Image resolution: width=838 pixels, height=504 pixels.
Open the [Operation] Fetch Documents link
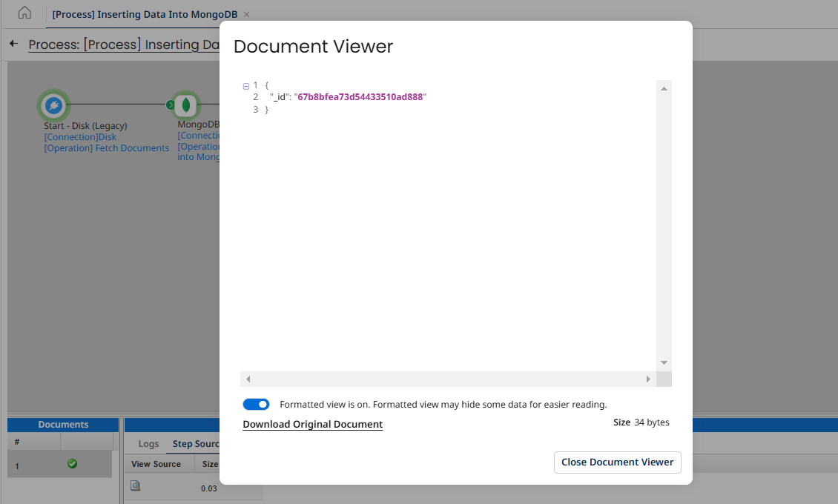(106, 148)
